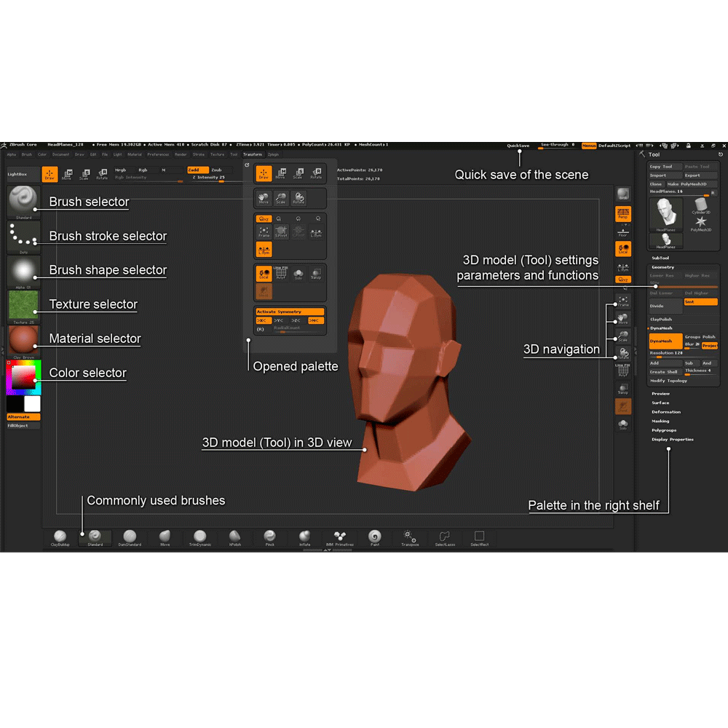Show the Floor grid from right shelf
Image resolution: width=728 pixels, height=728 pixels.
[x=623, y=232]
